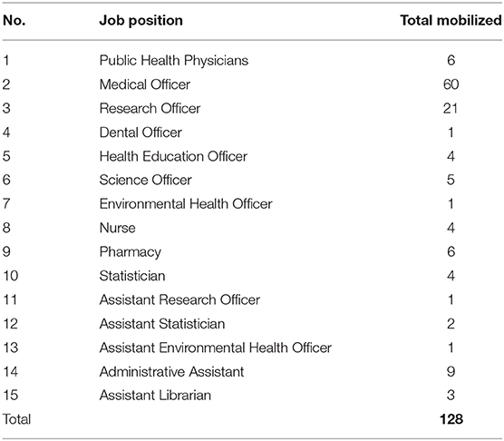Click the 'No.' column header

[15, 20]
